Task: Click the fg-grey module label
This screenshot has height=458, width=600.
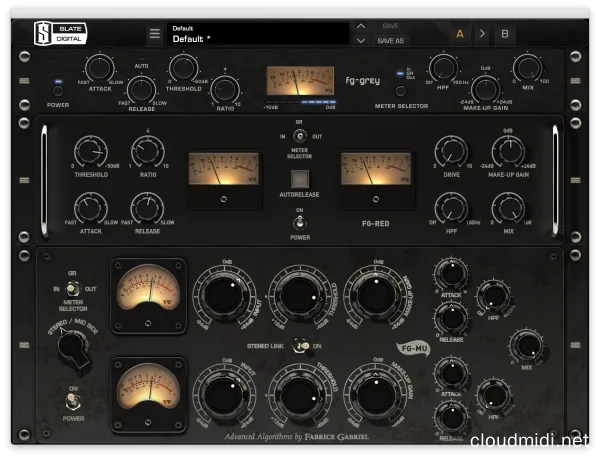Action: (363, 81)
